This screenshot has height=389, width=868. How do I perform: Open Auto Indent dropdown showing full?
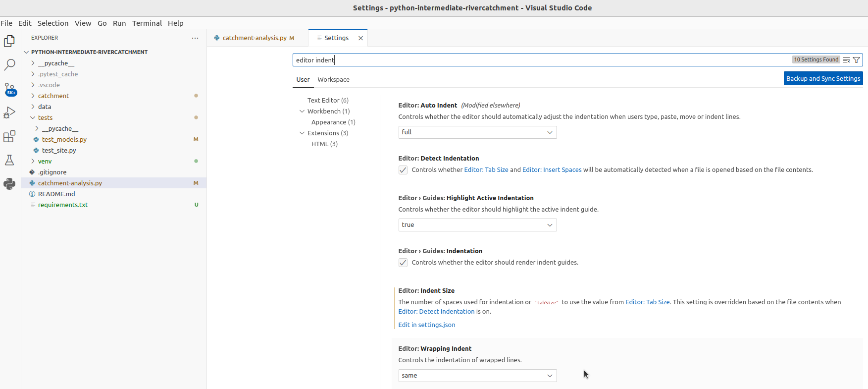(x=477, y=132)
